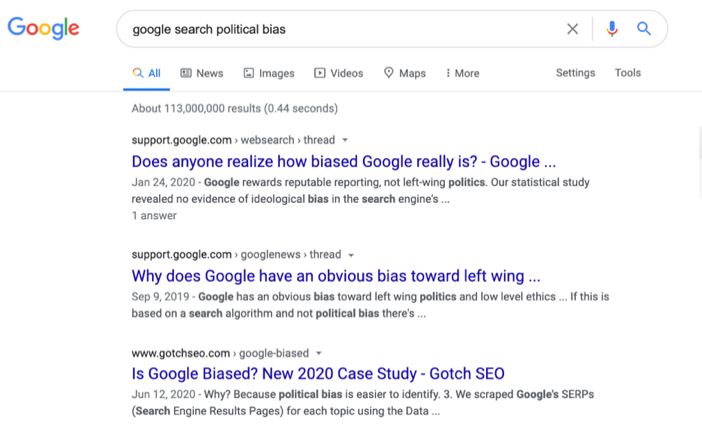Click the Maps tab pin icon
Screen dimensions: 702x440
389,73
